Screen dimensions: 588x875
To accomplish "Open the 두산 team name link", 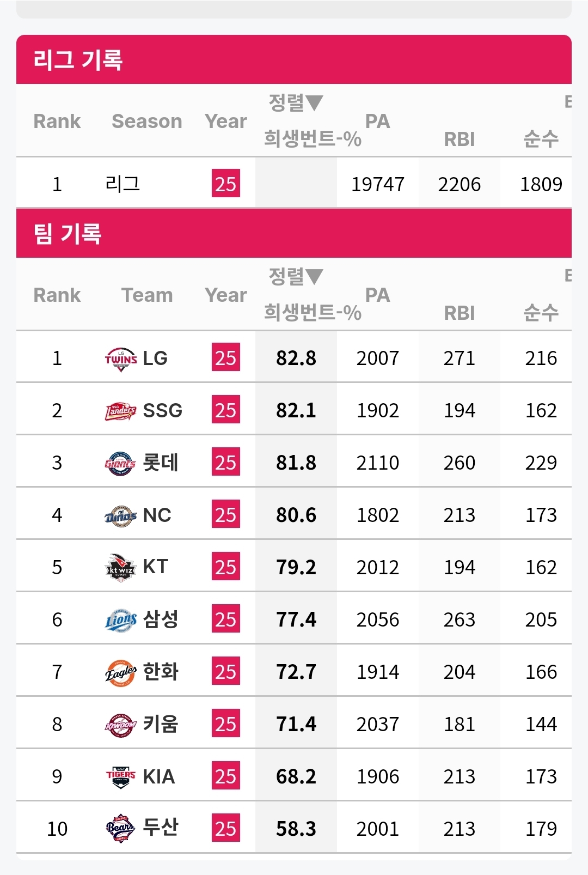I will 160,828.
